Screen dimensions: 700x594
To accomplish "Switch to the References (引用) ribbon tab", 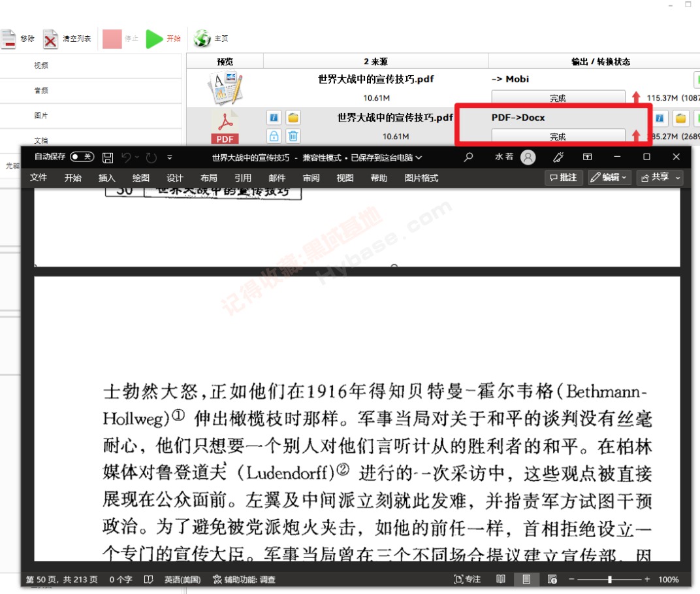I will tap(243, 178).
